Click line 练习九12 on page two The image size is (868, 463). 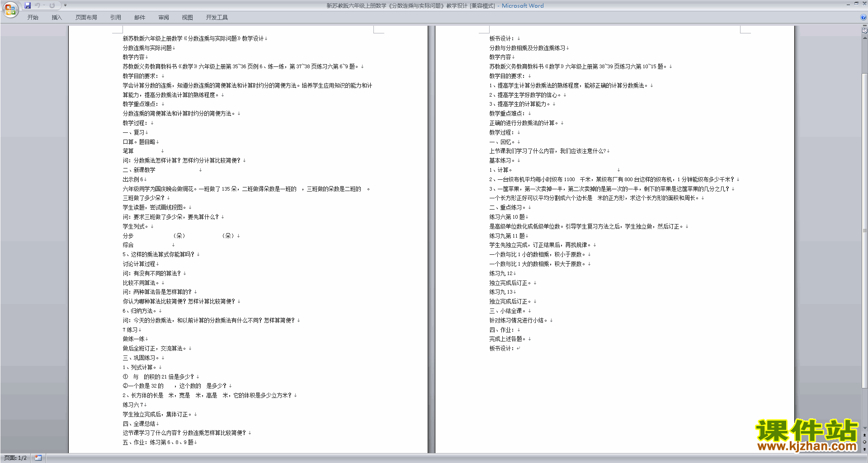[501, 274]
